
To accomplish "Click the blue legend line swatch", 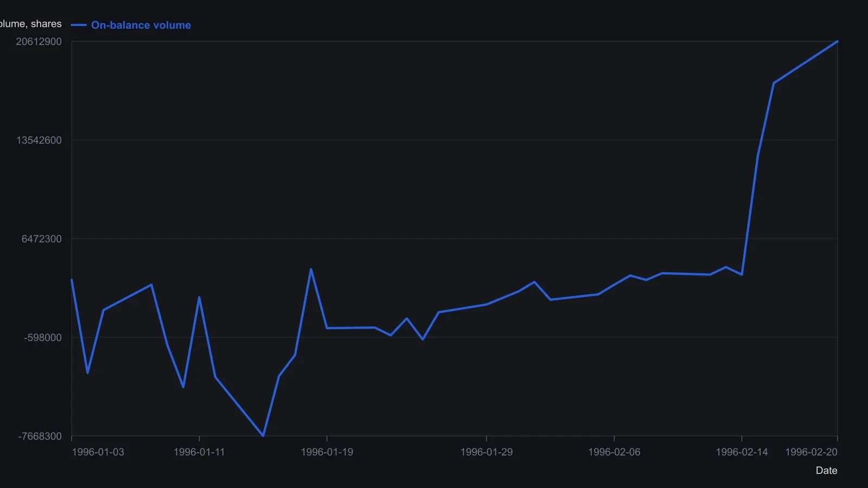I will 79,25.
